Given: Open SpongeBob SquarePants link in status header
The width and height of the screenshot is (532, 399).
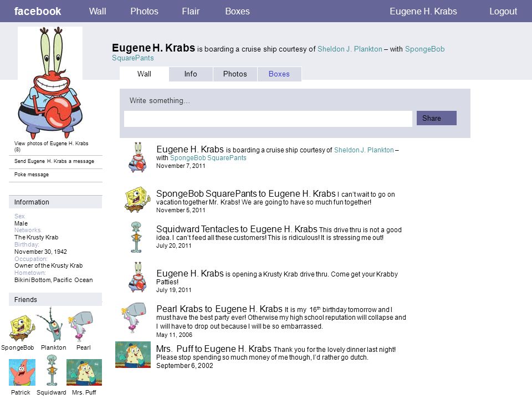Looking at the screenshot, I should 278,53.
